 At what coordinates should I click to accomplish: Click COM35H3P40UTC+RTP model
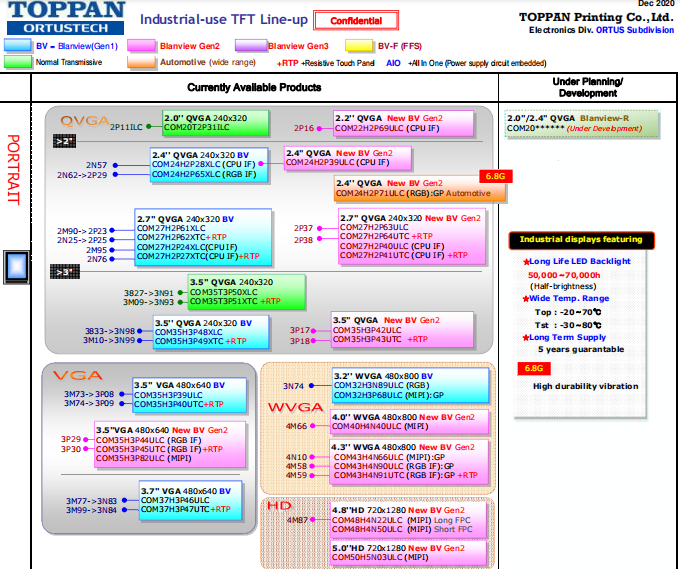179,404
